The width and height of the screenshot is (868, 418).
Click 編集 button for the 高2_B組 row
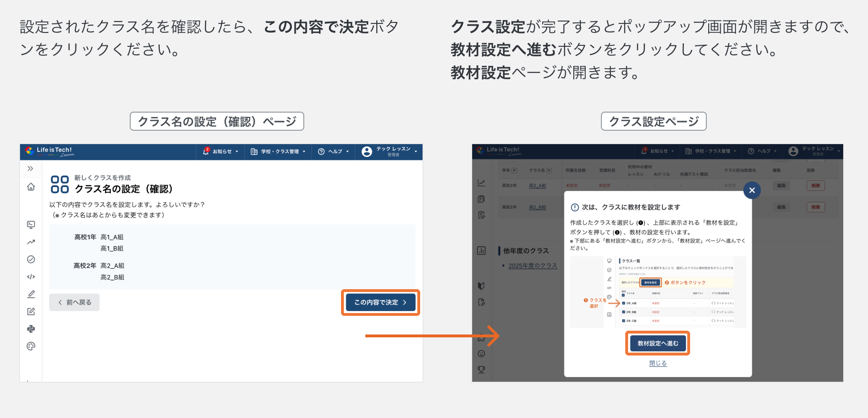point(781,207)
